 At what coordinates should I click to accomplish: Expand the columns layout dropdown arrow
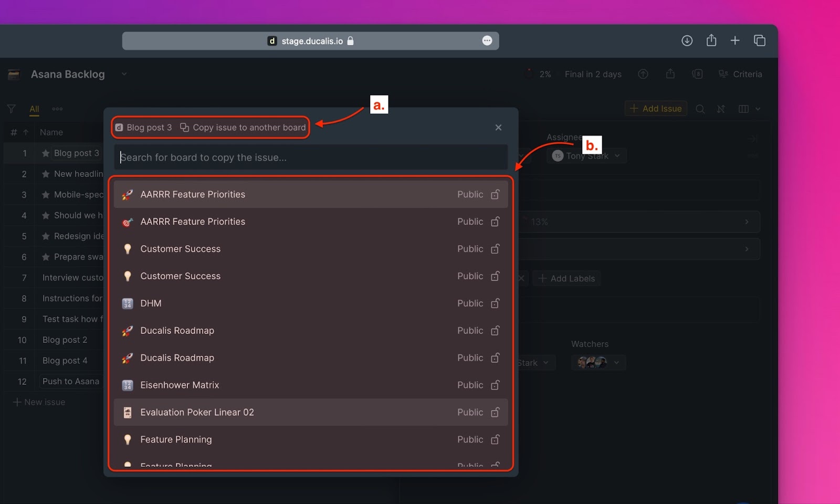pos(758,109)
